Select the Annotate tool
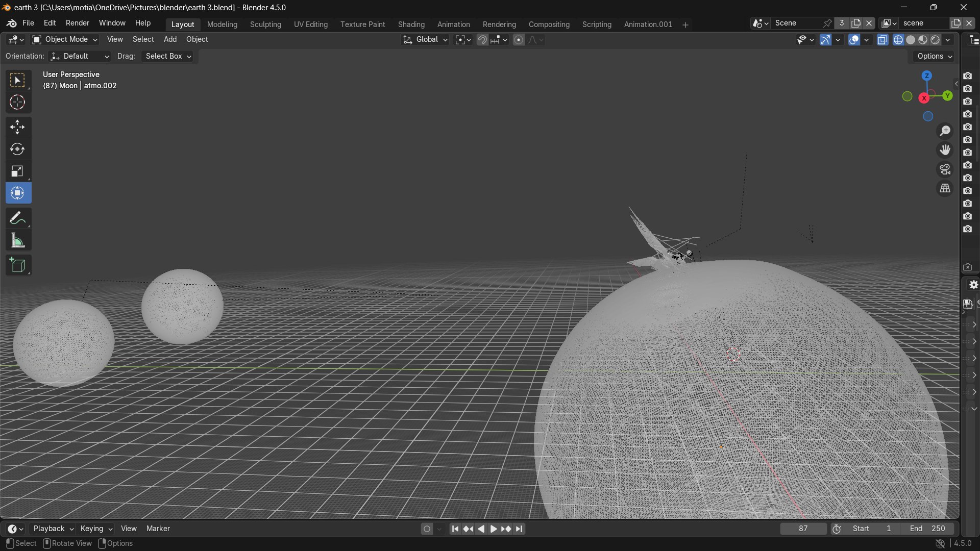 point(18,218)
